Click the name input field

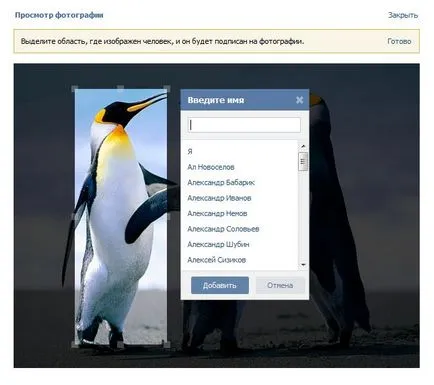tap(244, 125)
